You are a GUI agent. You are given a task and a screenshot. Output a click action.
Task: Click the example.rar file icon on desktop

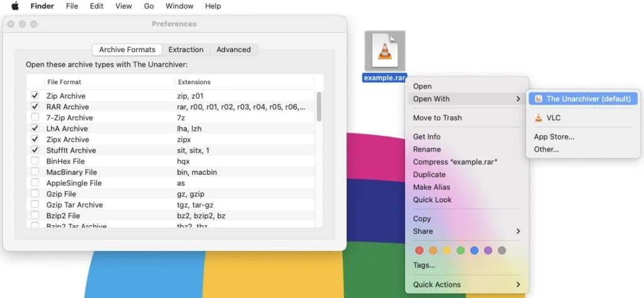(x=385, y=51)
